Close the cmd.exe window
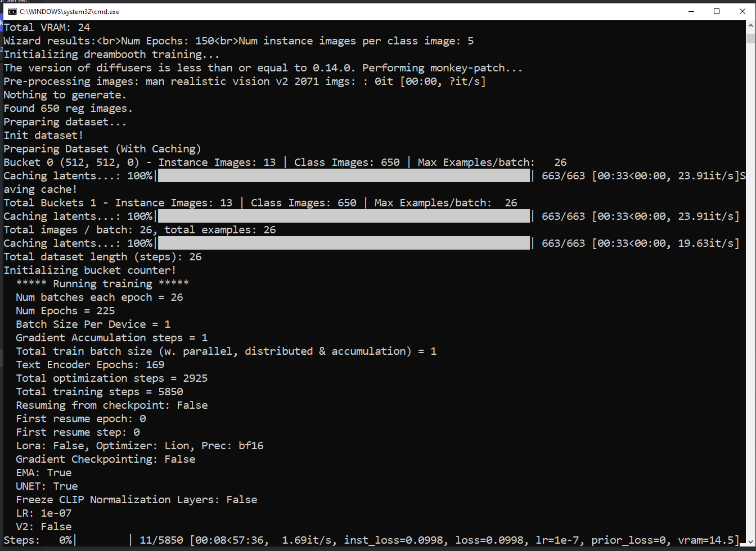Viewport: 756px width, 551px height. click(742, 11)
